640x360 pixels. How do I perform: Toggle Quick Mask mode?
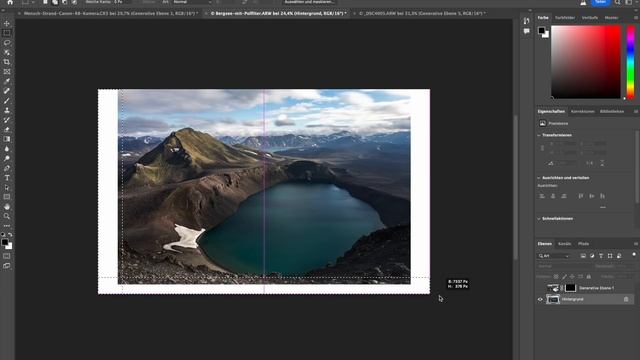pos(7,256)
